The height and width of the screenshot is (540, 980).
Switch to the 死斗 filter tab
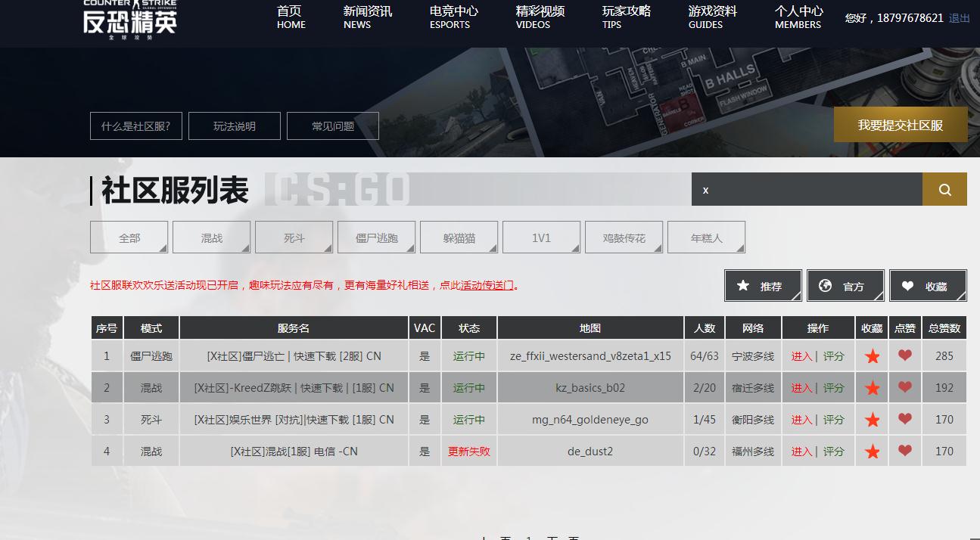pos(294,237)
